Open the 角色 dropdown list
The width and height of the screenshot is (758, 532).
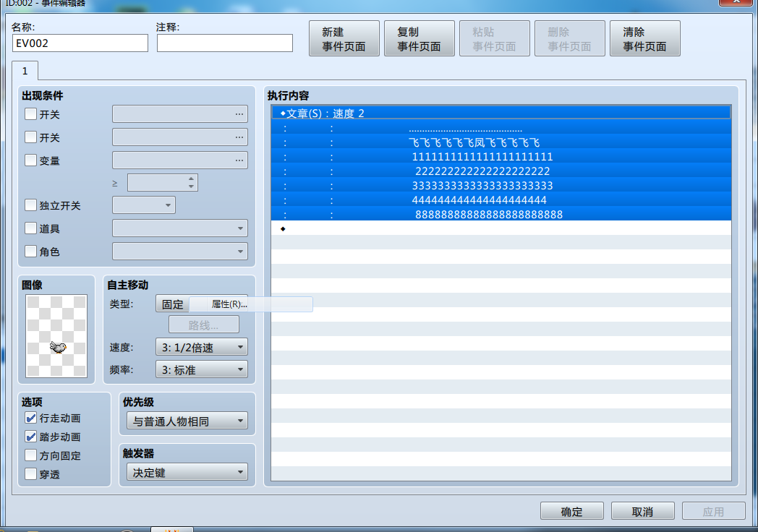pos(180,252)
